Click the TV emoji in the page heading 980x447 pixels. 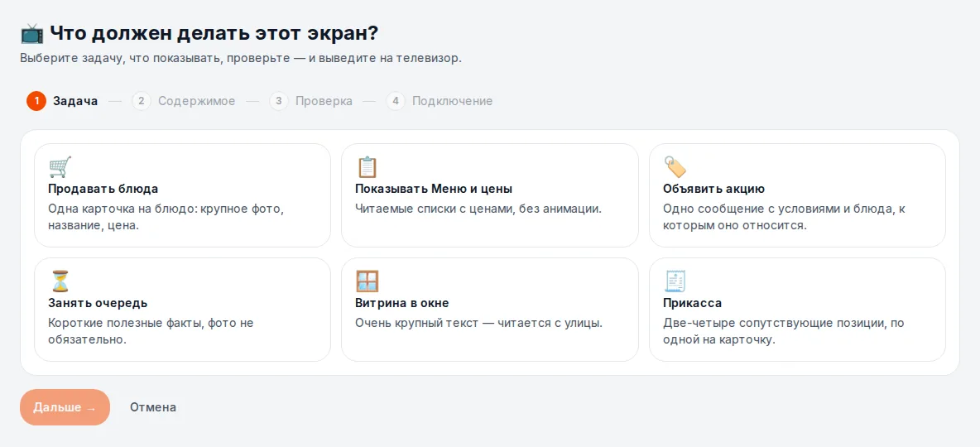point(32,33)
